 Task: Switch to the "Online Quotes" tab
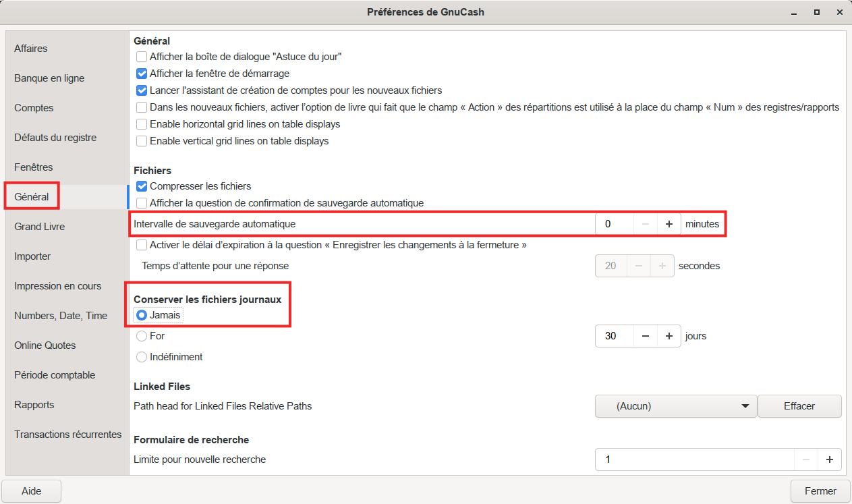coord(45,345)
